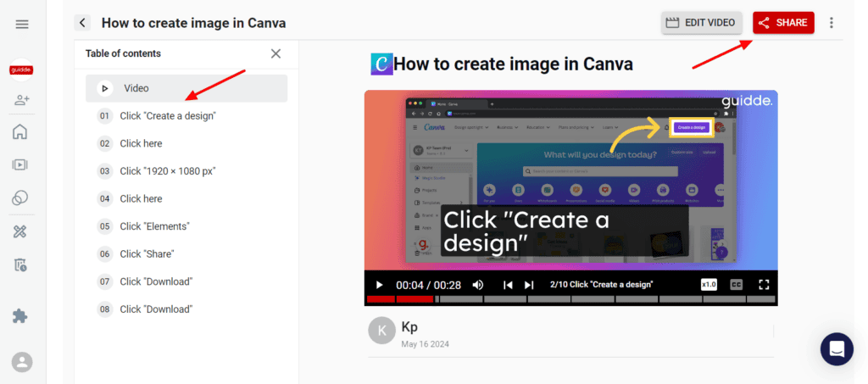Skip to previous step in player
Image resolution: width=868 pixels, height=384 pixels.
(x=508, y=285)
